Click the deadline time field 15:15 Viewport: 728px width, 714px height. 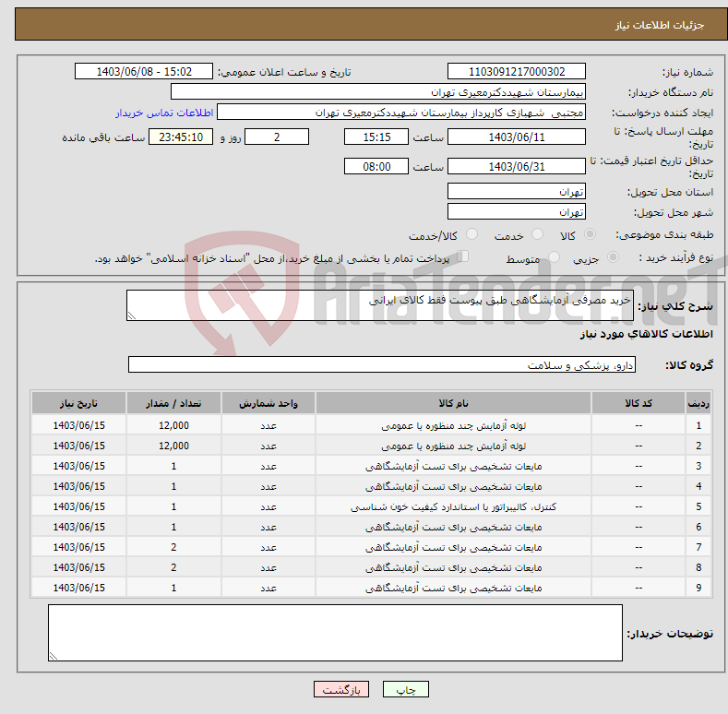[376, 137]
